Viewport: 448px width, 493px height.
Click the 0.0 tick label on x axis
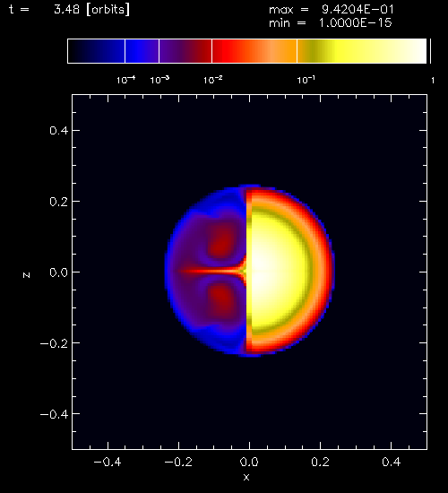(x=249, y=462)
